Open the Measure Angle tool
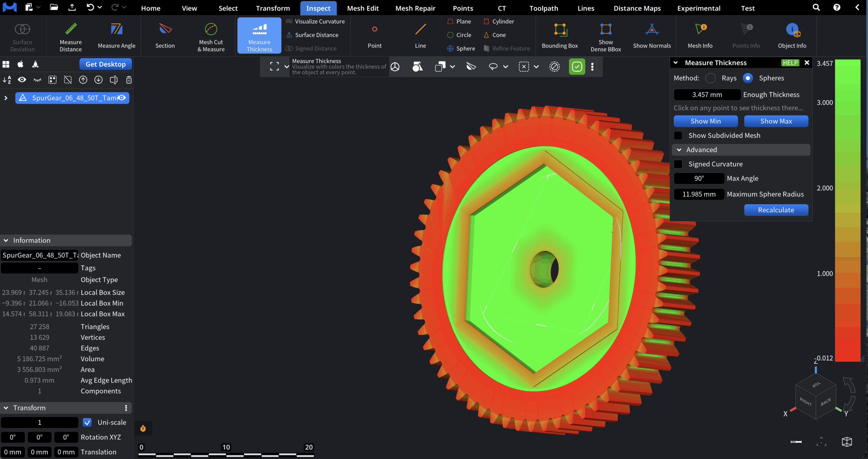Screen dimensions: 868x459 coord(117,36)
